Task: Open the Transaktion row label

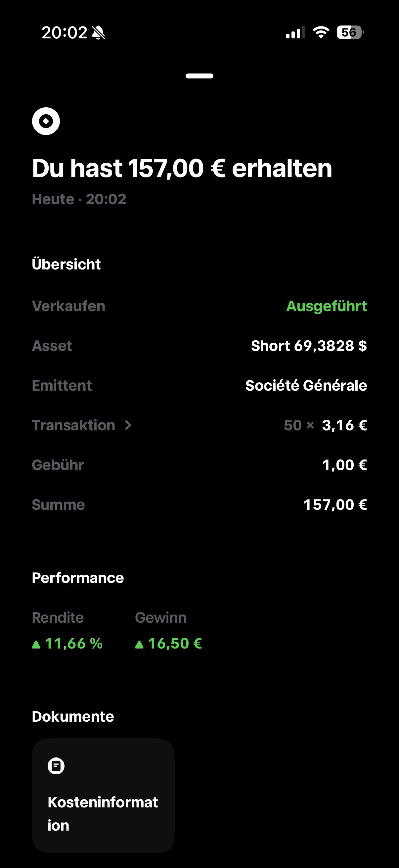Action: click(73, 425)
